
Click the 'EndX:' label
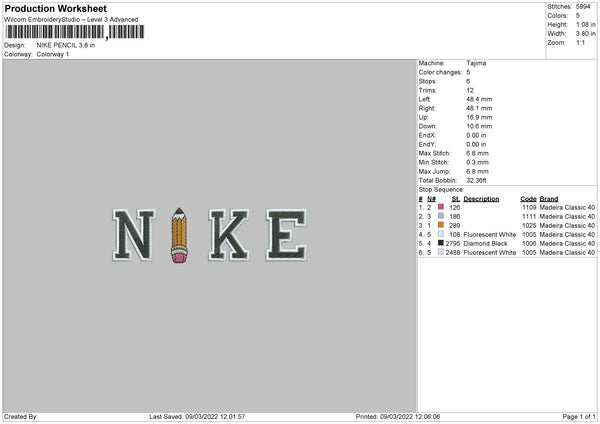point(427,135)
